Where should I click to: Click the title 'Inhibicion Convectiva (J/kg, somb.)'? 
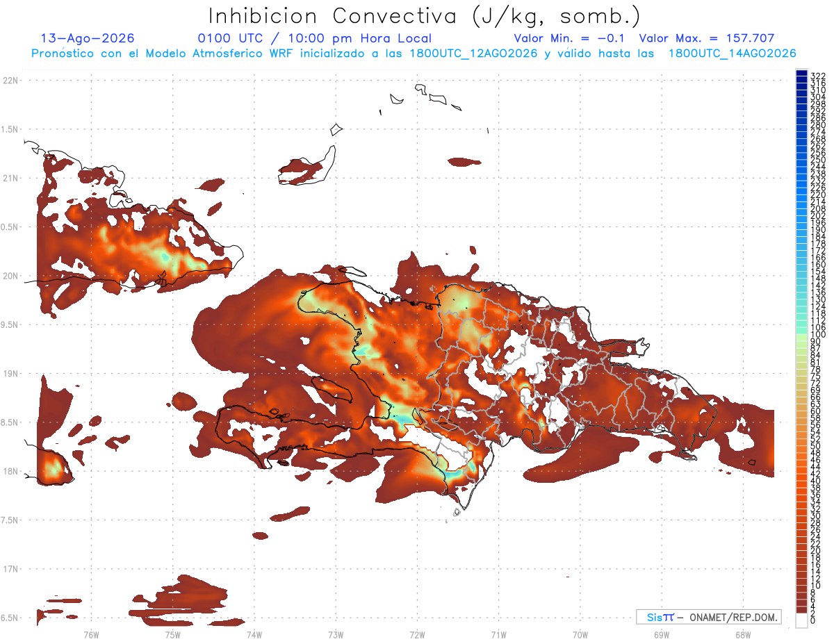(x=425, y=16)
